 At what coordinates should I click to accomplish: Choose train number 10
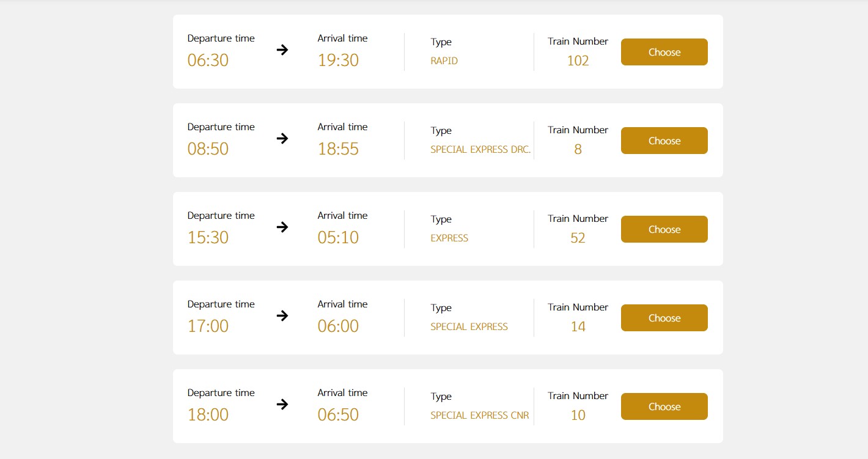(664, 406)
